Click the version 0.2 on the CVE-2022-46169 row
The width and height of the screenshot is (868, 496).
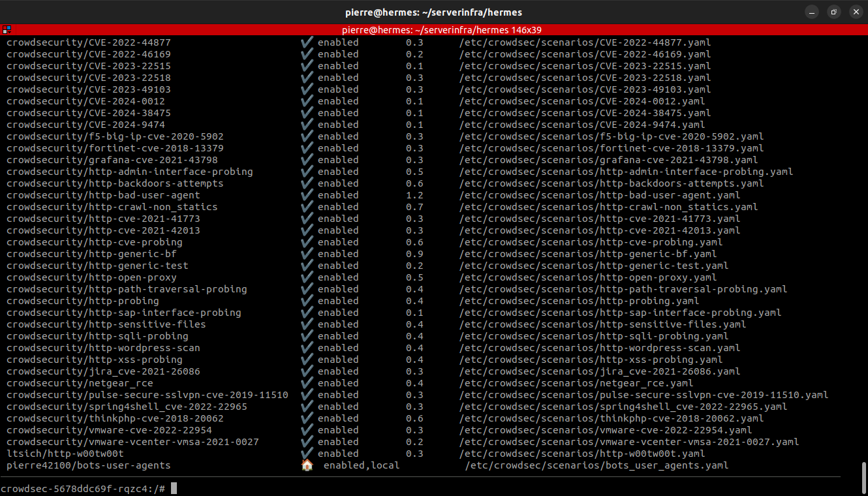[414, 54]
